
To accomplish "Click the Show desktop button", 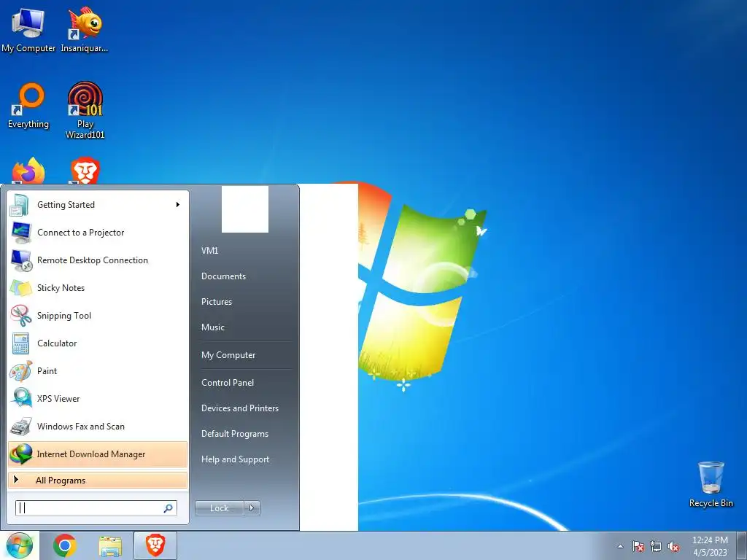I will pyautogui.click(x=742, y=545).
